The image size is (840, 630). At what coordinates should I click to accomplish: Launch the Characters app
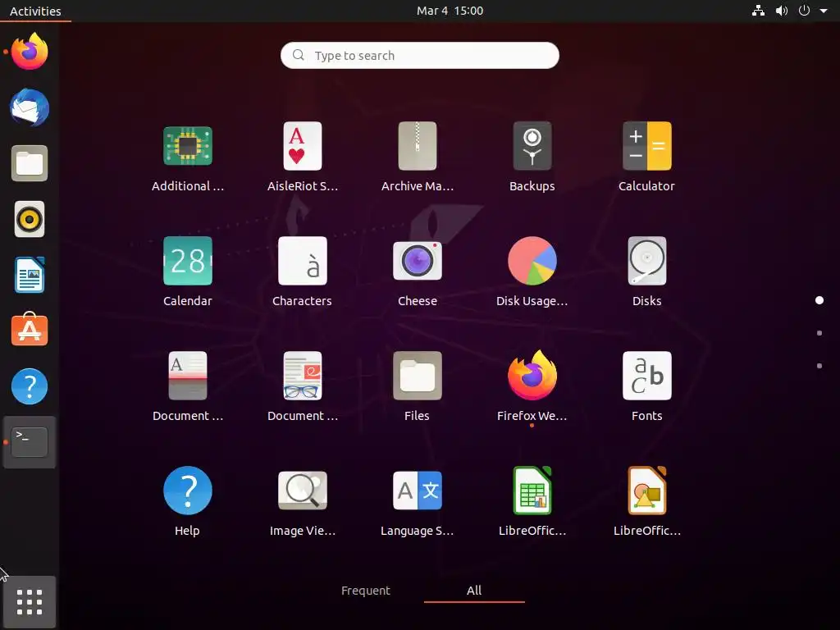pos(302,261)
